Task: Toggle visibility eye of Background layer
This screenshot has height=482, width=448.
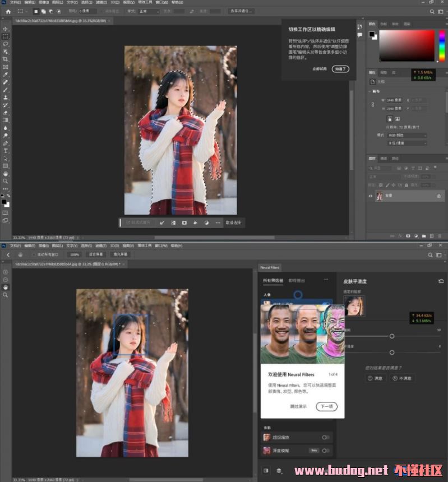Action: (371, 196)
